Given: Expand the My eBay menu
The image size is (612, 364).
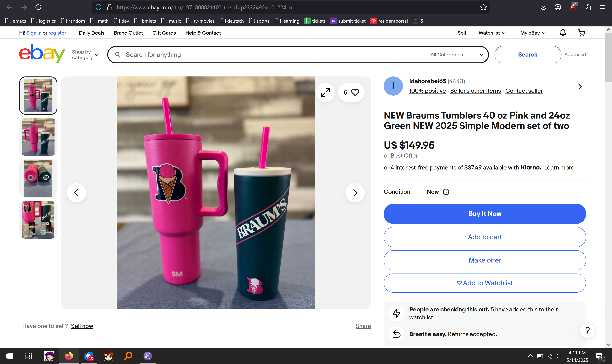Looking at the screenshot, I should 533,33.
